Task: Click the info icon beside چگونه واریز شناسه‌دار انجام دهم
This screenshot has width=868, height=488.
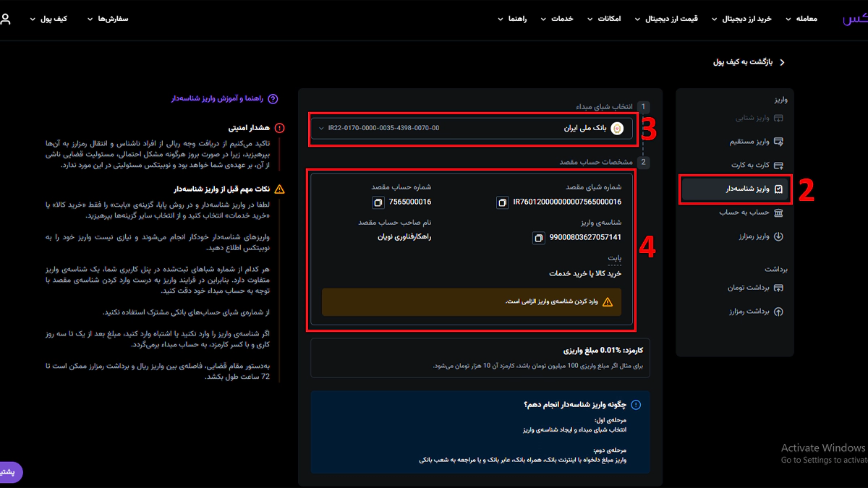Action: coord(636,405)
